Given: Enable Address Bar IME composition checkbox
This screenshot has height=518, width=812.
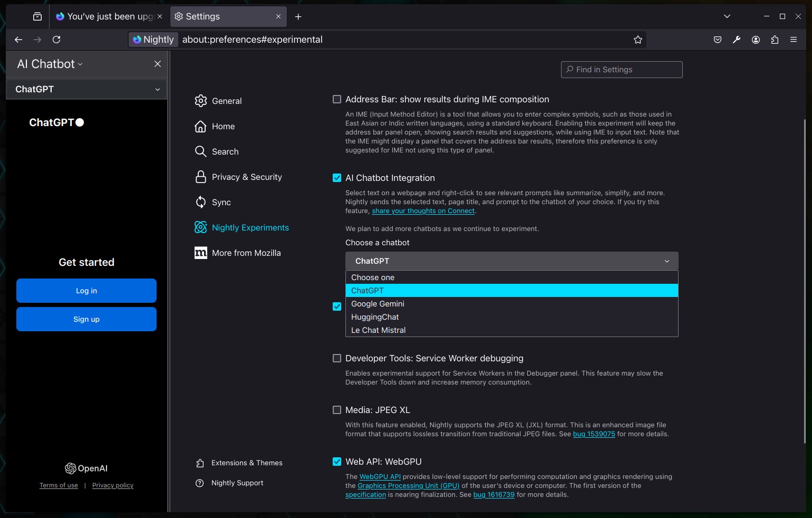Looking at the screenshot, I should 337,99.
